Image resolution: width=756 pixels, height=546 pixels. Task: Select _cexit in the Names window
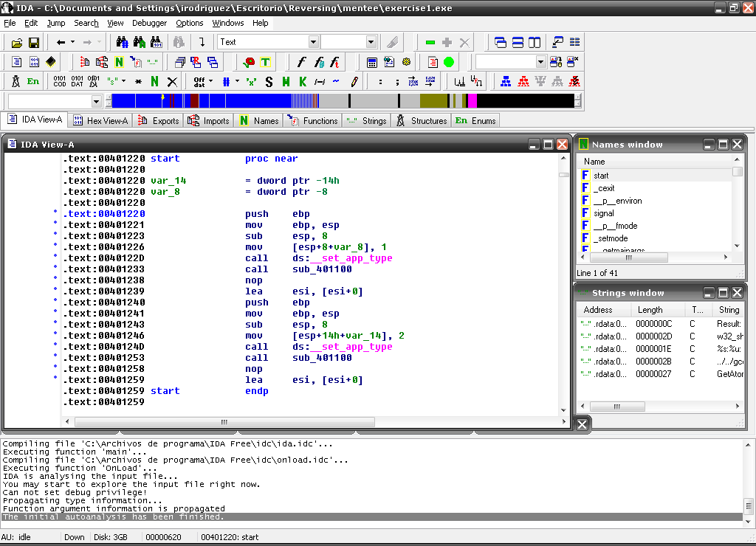click(x=604, y=188)
